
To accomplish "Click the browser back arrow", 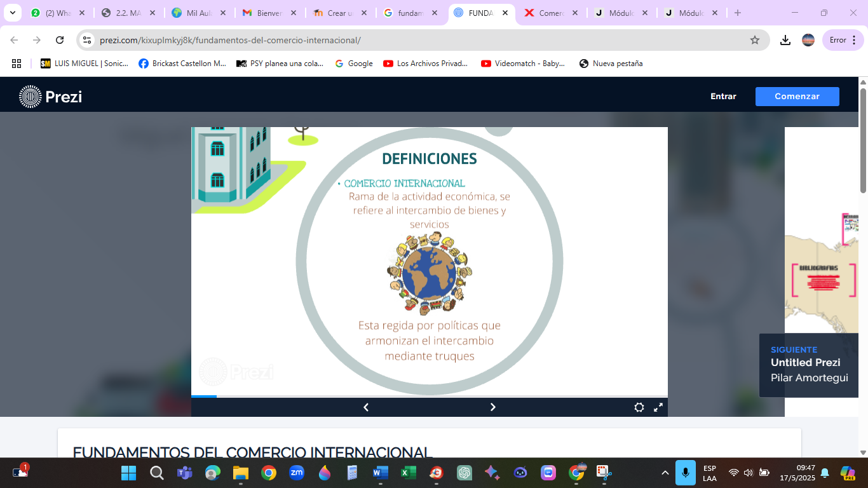I will pos(14,40).
